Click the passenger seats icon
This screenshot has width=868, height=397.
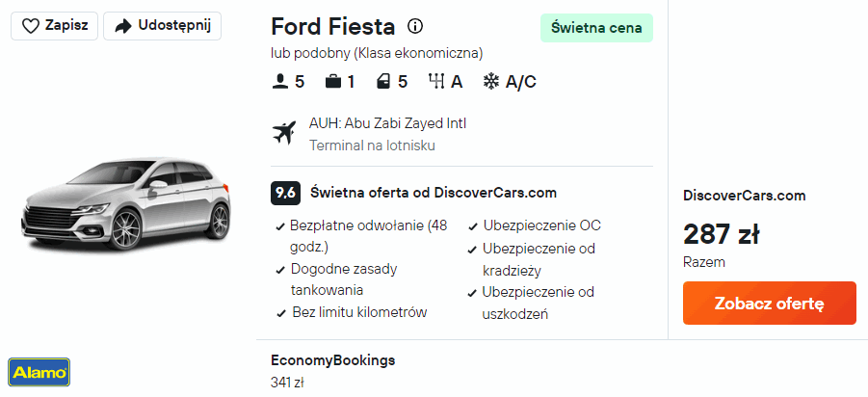pyautogui.click(x=280, y=82)
